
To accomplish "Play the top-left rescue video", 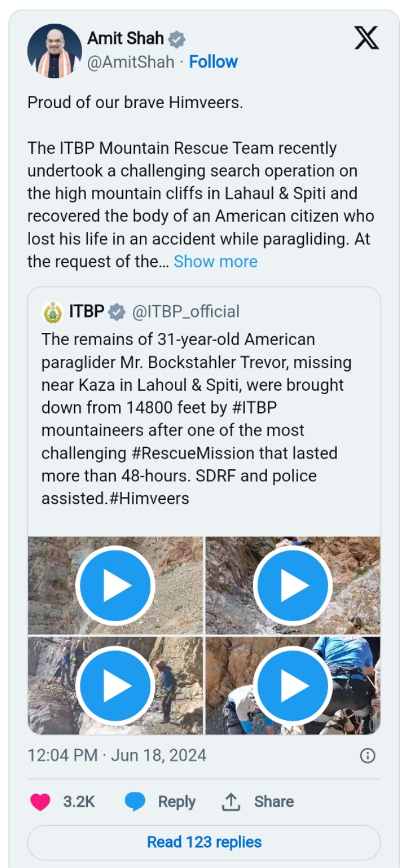I will tap(116, 585).
